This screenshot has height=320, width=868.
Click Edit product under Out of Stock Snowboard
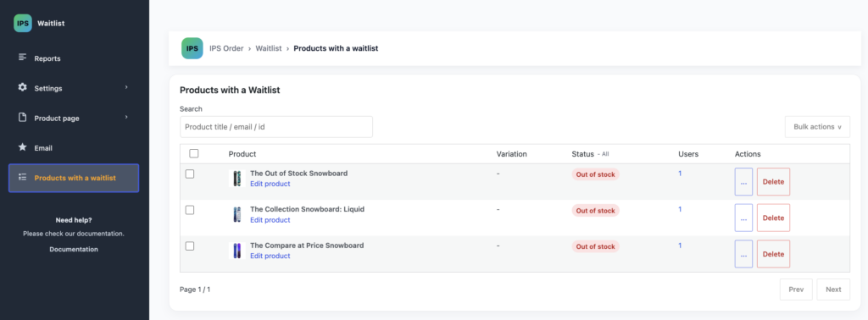[270, 184]
